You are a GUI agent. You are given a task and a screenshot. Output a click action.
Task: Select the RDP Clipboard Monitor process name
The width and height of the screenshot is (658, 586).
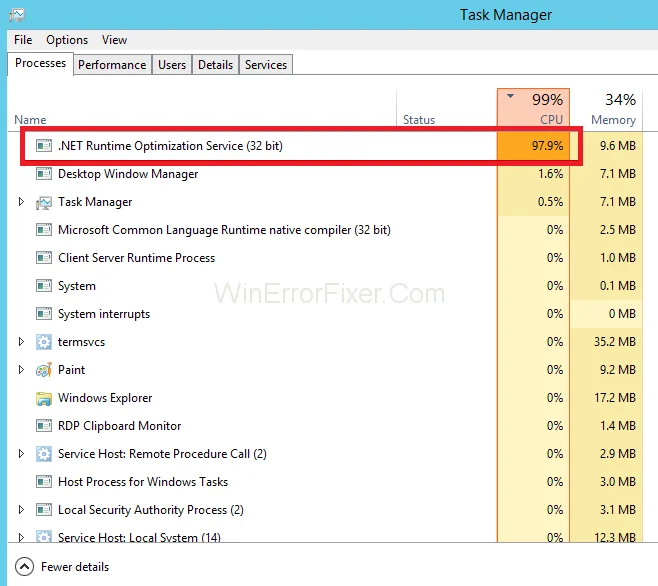point(120,426)
